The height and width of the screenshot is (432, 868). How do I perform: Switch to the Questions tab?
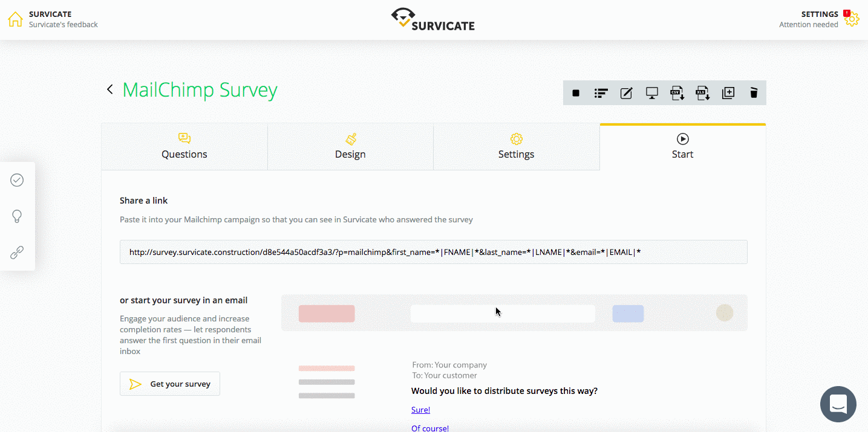click(184, 147)
